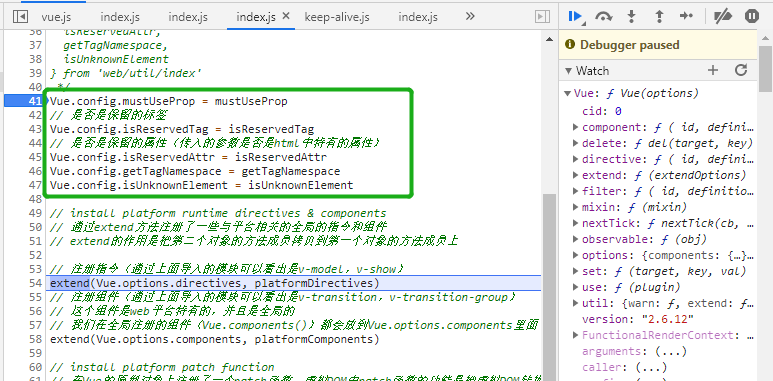Image resolution: width=773 pixels, height=381 pixels.
Task: Show more tabs with the double-chevron
Action: [x=470, y=16]
